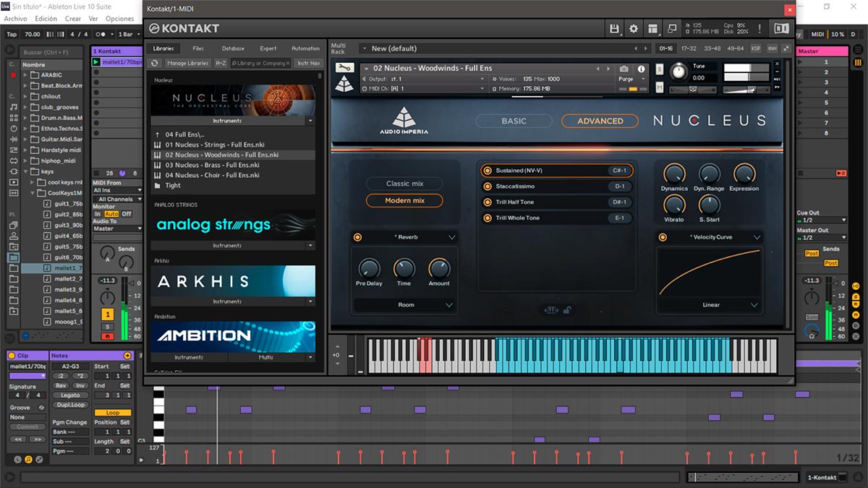868x488 pixels.
Task: Open Kontakt workspace layout icon
Action: point(654,28)
